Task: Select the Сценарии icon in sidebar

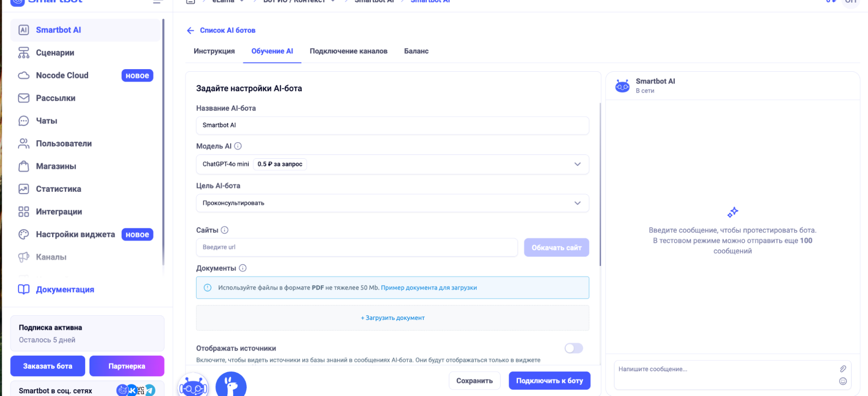Action: click(x=24, y=53)
